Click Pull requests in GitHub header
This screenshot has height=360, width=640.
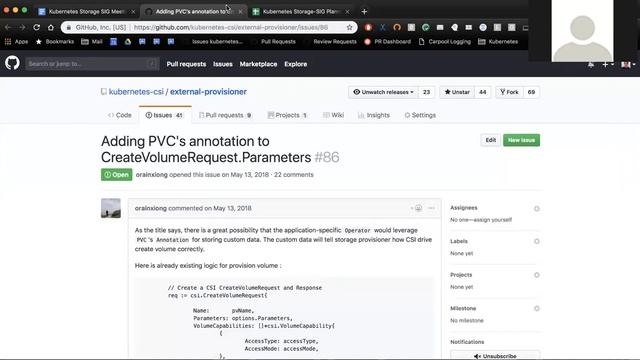pos(186,64)
